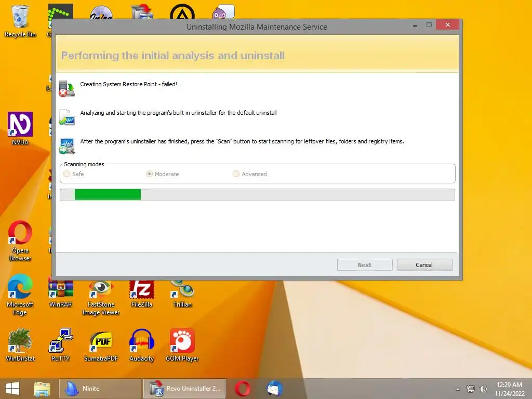Close the uninstaller dialog window
The height and width of the screenshot is (399, 532).
(x=448, y=25)
